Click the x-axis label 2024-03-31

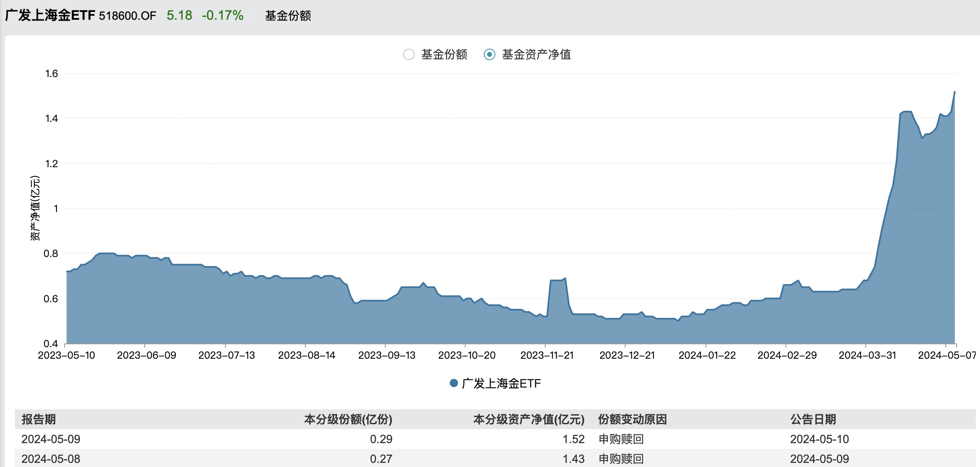coord(867,355)
